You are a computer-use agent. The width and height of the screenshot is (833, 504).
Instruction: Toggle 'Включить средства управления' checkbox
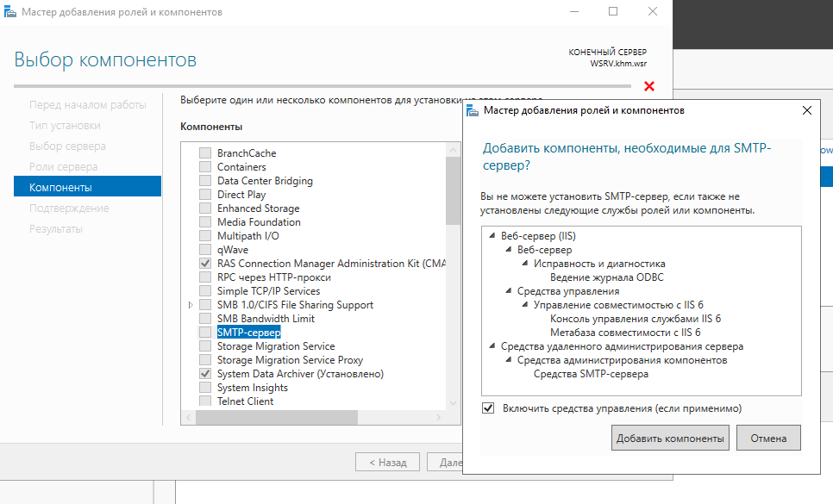click(488, 408)
